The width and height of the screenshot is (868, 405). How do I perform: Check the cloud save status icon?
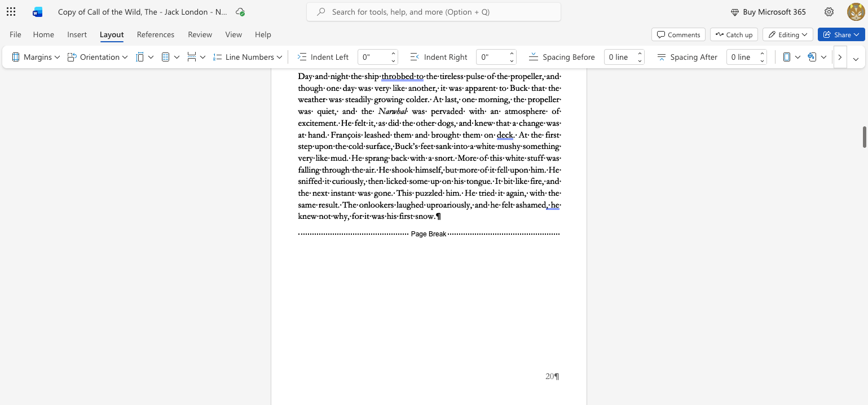click(x=240, y=12)
